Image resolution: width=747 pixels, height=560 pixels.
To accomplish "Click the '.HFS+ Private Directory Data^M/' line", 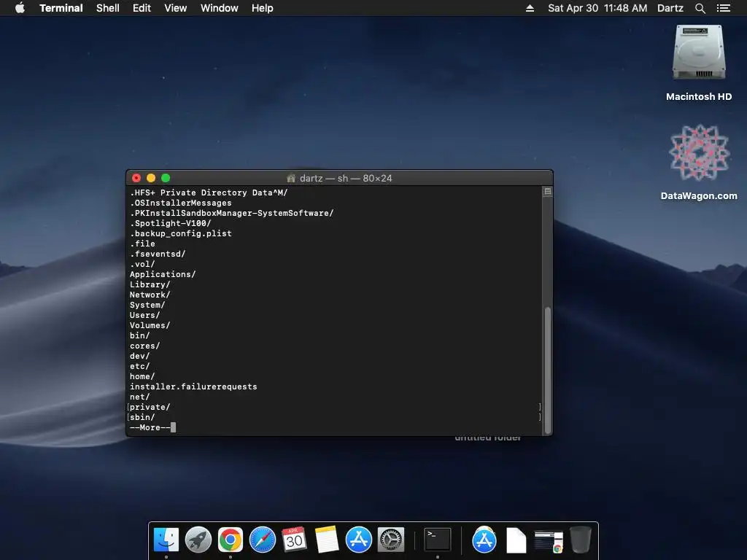I will pyautogui.click(x=209, y=192).
